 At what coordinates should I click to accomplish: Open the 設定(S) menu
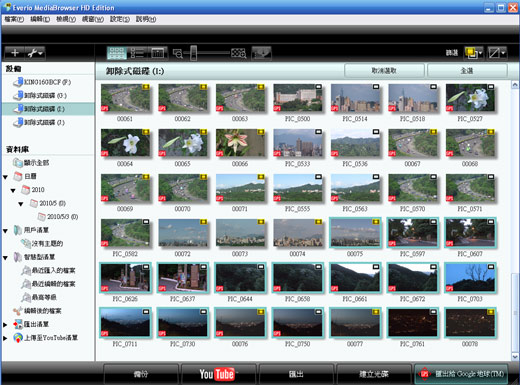click(x=120, y=19)
